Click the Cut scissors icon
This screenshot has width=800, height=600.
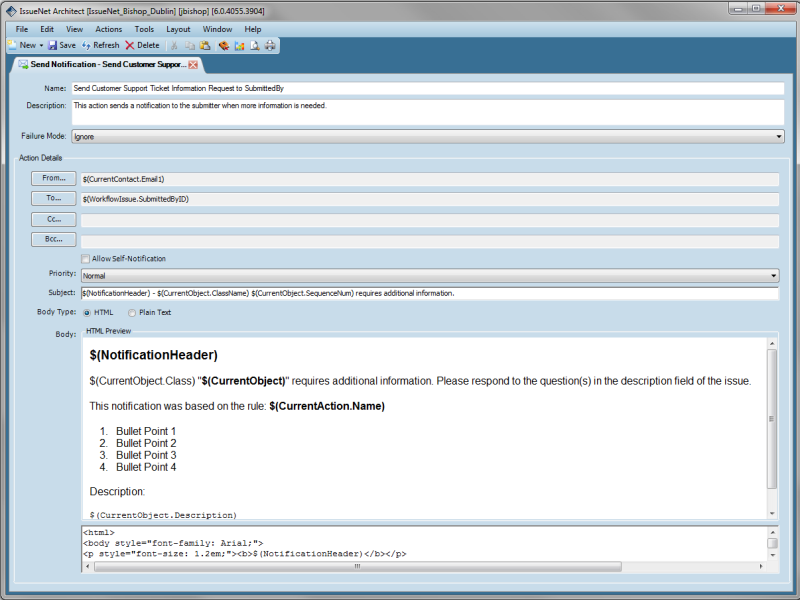pos(174,45)
